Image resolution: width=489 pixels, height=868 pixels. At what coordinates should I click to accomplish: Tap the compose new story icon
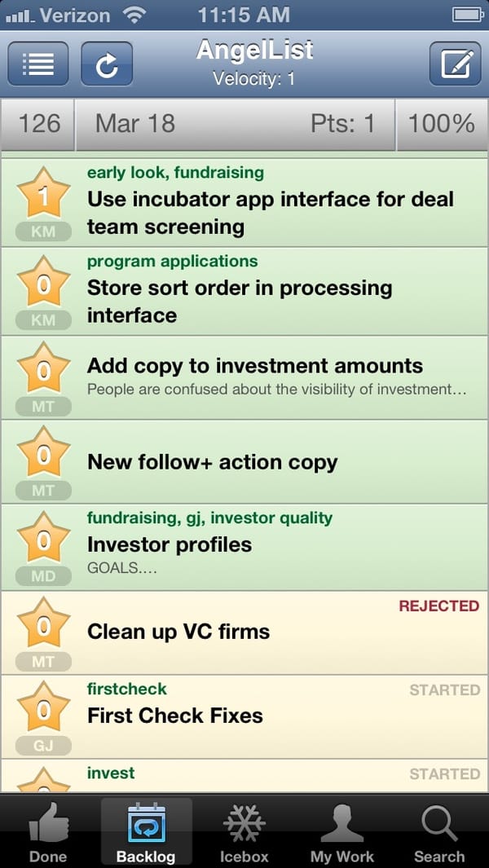(x=456, y=64)
